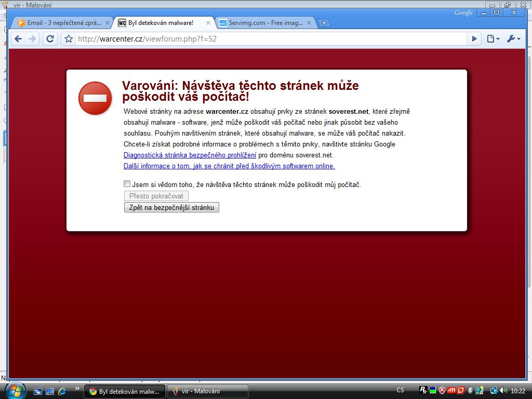Viewport: 532px width, 399px height.
Task: Click 'Zpět na bezpečnější stránku' button
Action: (x=171, y=207)
